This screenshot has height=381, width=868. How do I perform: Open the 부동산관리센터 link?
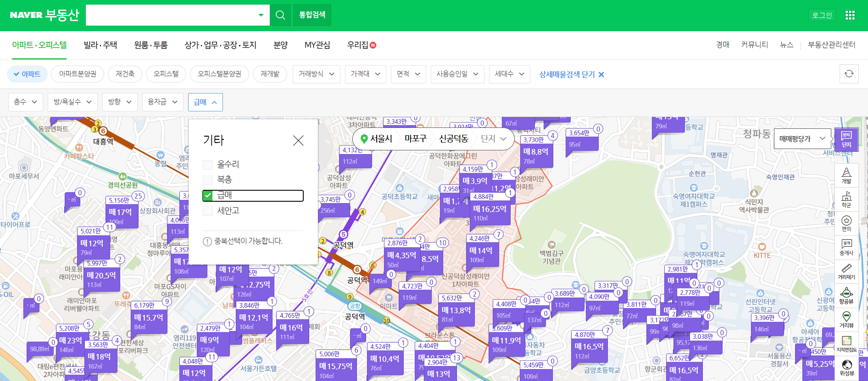pyautogui.click(x=831, y=44)
